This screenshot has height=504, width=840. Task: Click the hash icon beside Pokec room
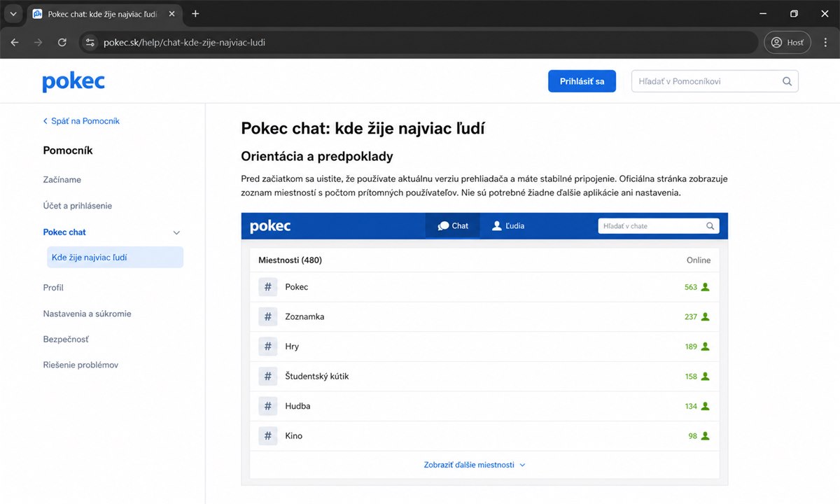(267, 287)
